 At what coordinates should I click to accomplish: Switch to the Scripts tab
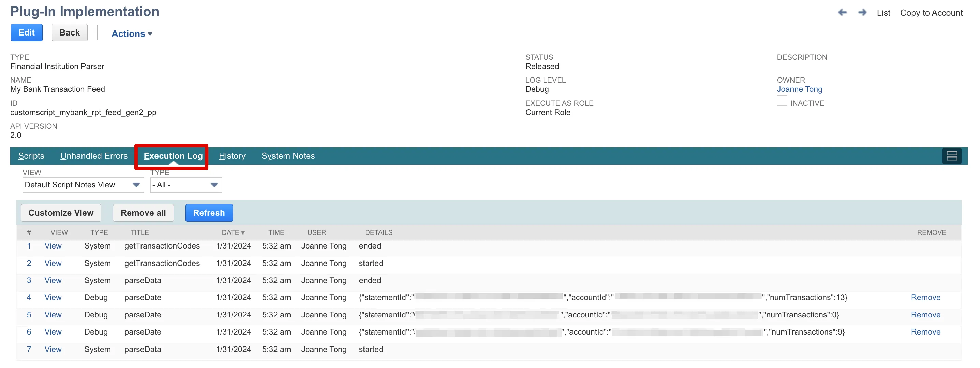(x=31, y=156)
